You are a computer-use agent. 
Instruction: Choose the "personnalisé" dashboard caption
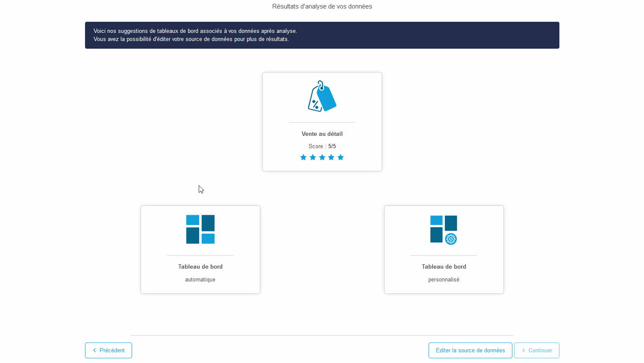444,280
